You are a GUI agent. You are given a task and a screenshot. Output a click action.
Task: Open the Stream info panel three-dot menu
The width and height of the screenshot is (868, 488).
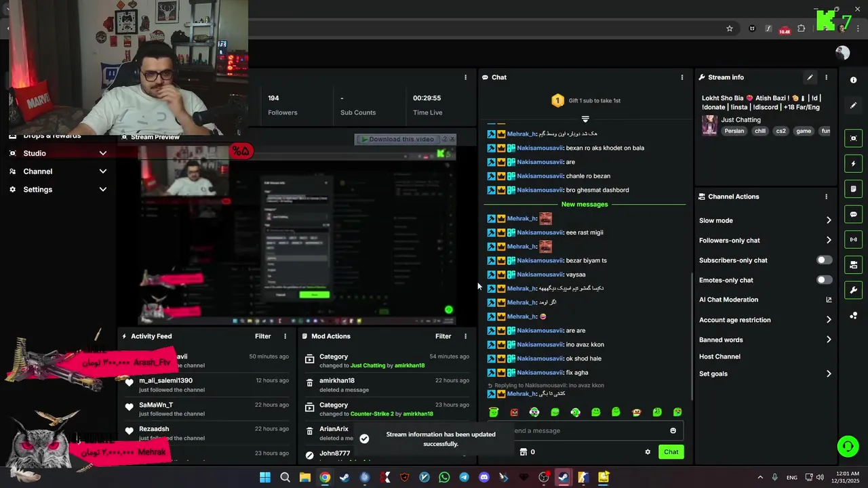coord(826,77)
